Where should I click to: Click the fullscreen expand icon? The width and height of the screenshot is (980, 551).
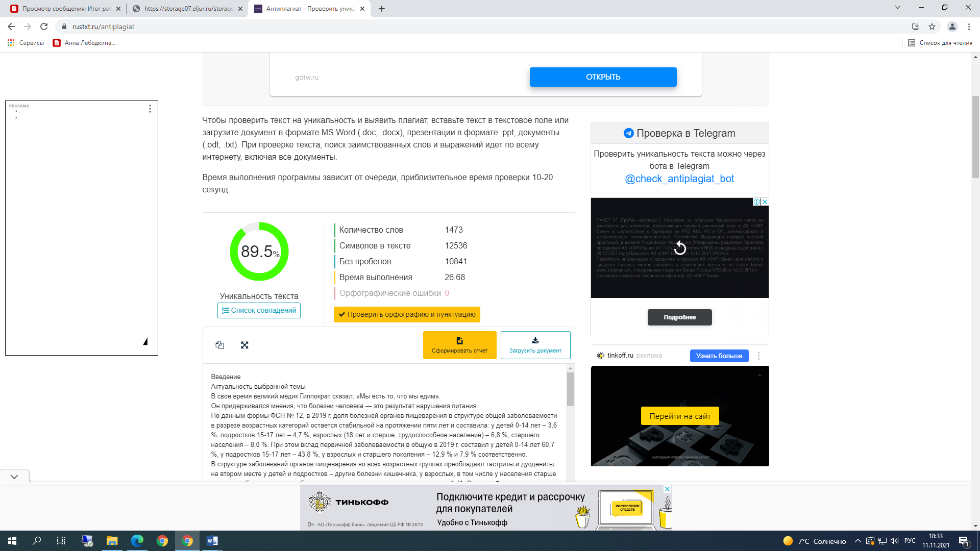pos(244,345)
